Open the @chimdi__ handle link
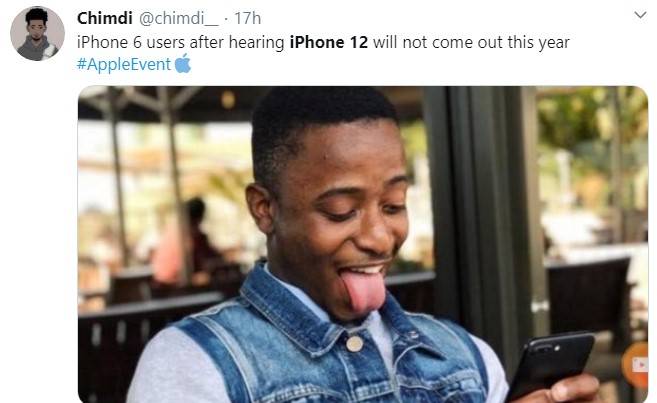The image size is (657, 403). pyautogui.click(x=178, y=18)
